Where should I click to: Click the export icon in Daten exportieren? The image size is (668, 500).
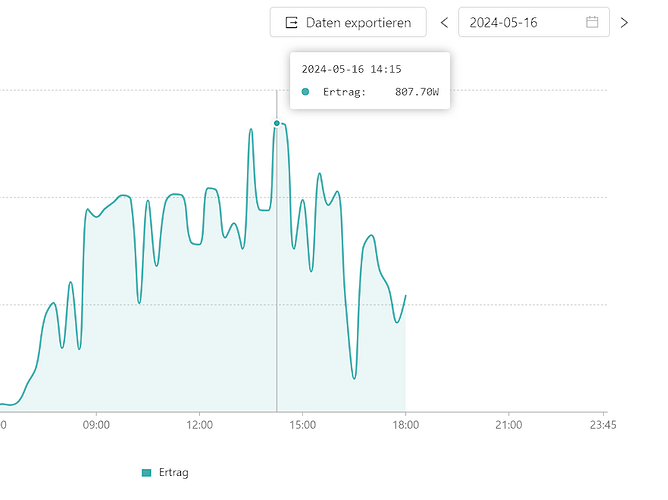292,22
